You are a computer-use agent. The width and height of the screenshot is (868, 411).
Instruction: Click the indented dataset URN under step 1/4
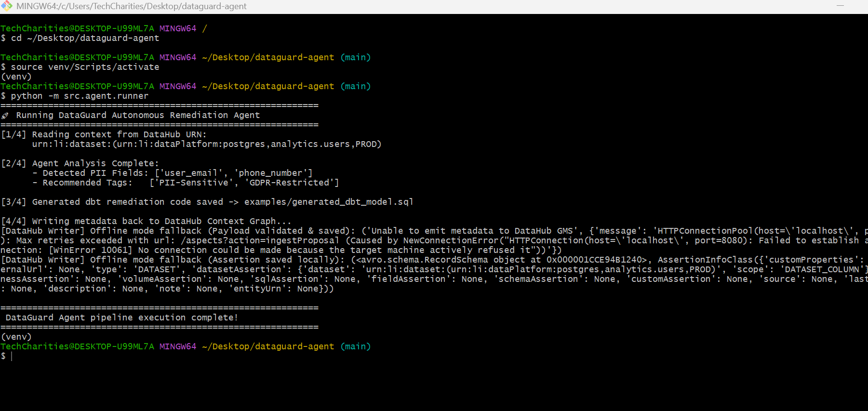[207, 144]
